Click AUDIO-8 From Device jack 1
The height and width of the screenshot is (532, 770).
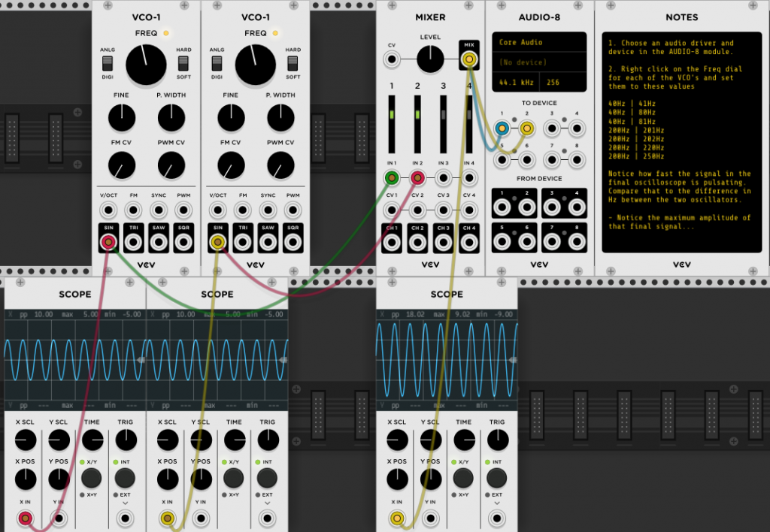(502, 207)
